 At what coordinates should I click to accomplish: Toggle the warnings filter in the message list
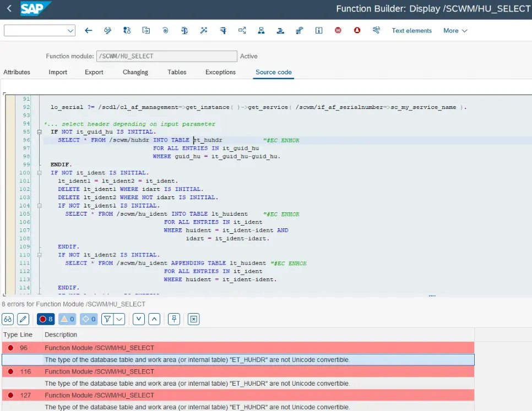[66, 319]
